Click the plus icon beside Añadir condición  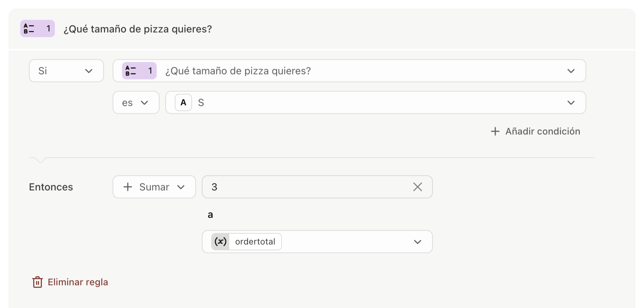click(x=495, y=131)
